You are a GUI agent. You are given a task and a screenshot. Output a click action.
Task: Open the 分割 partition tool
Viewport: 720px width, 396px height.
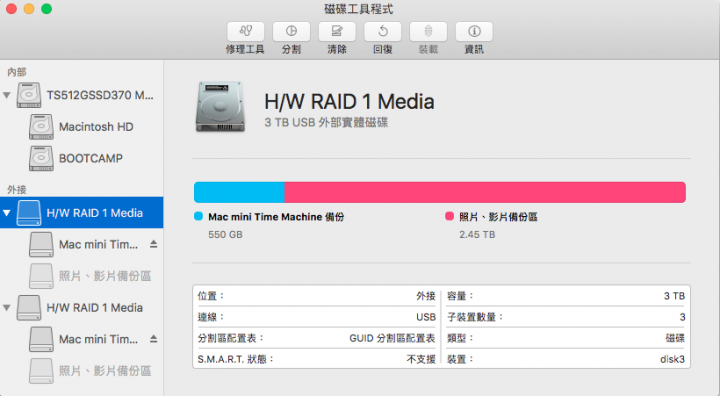(x=291, y=31)
